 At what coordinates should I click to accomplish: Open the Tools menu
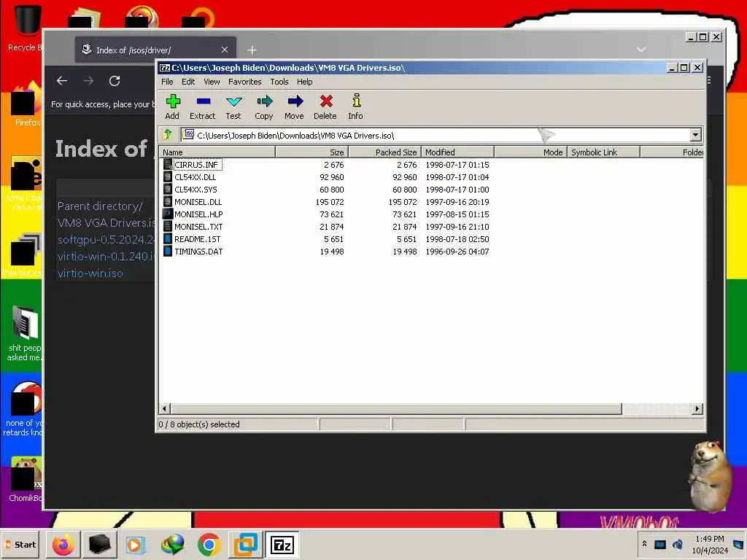(x=279, y=82)
